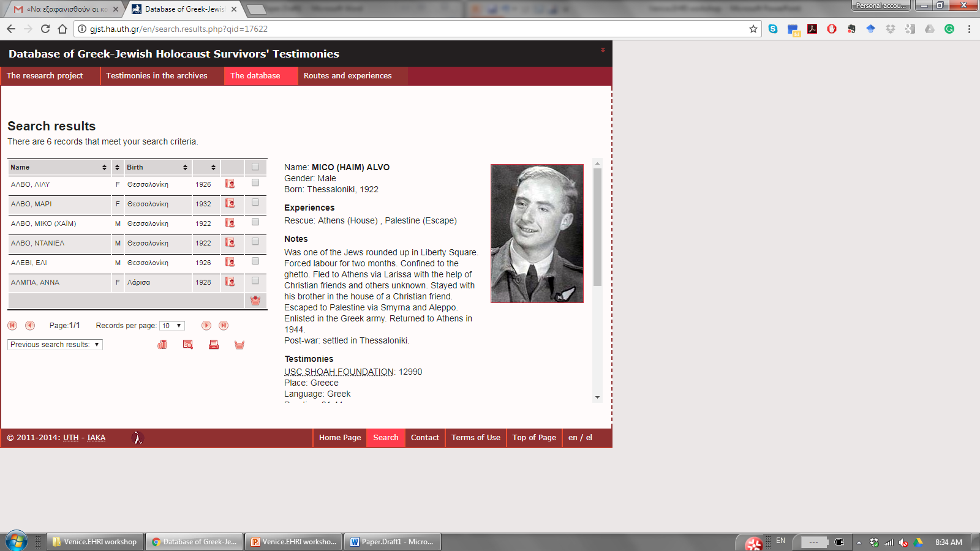
Task: Go to Home Page footer link
Action: pos(340,438)
